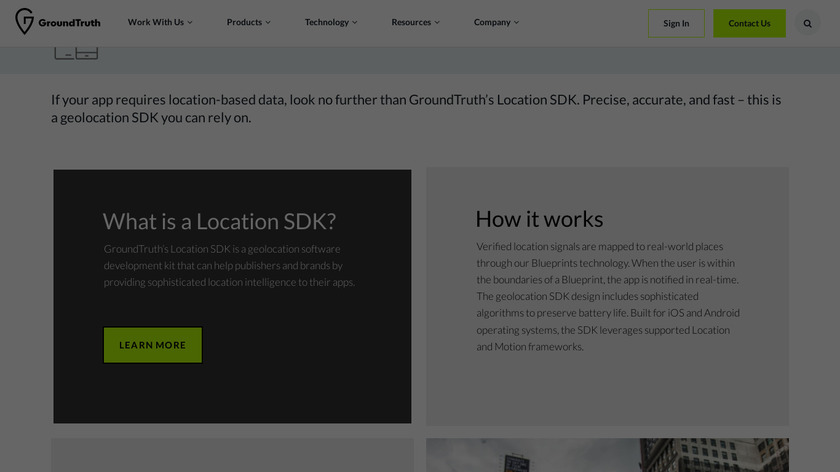Open the Resources menu
The height and width of the screenshot is (472, 840).
(x=415, y=22)
